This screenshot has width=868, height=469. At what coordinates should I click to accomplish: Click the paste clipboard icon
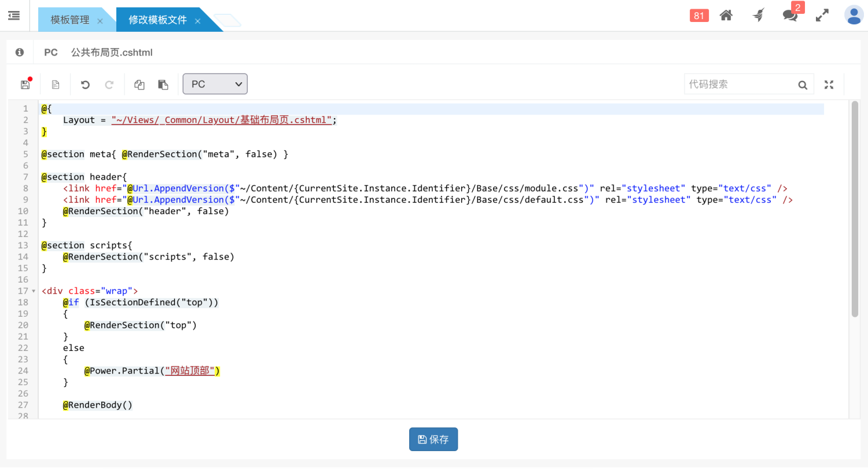click(x=163, y=85)
